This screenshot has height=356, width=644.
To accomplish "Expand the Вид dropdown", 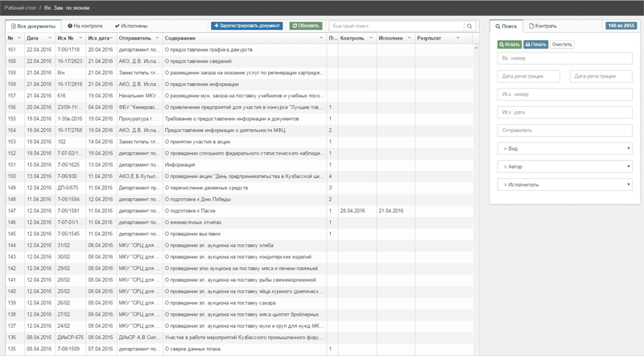I will point(564,148).
